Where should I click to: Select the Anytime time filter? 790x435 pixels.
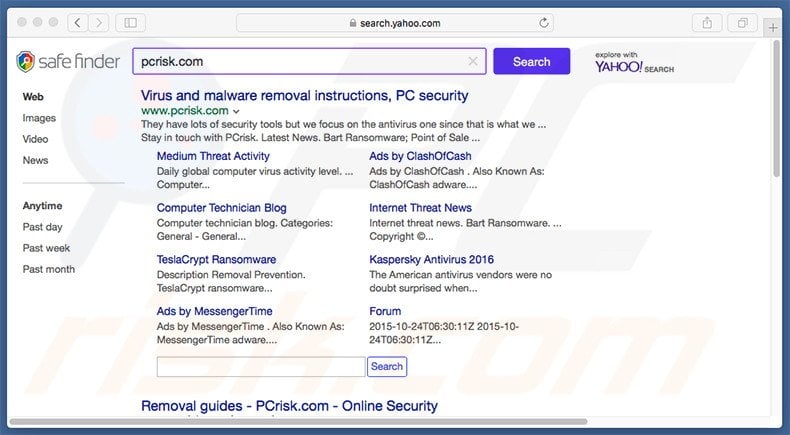[x=42, y=206]
